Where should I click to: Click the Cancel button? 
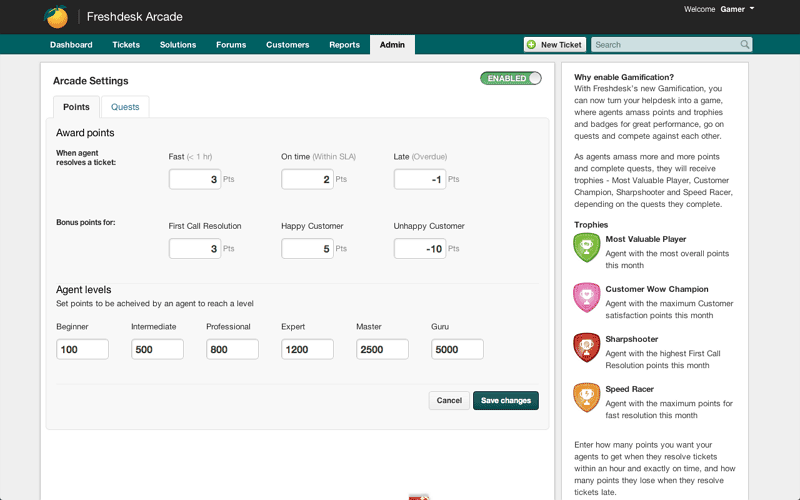tap(449, 401)
